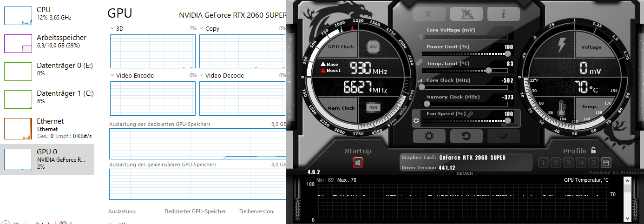Open the information (i) button in Afterburner
Image resolution: width=644 pixels, height=224 pixels.
503,13
